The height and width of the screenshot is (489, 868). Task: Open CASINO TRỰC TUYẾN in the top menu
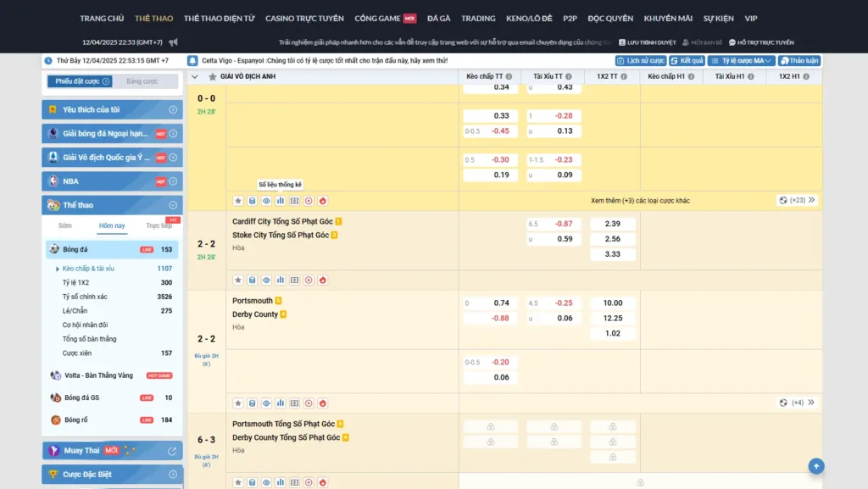304,18
